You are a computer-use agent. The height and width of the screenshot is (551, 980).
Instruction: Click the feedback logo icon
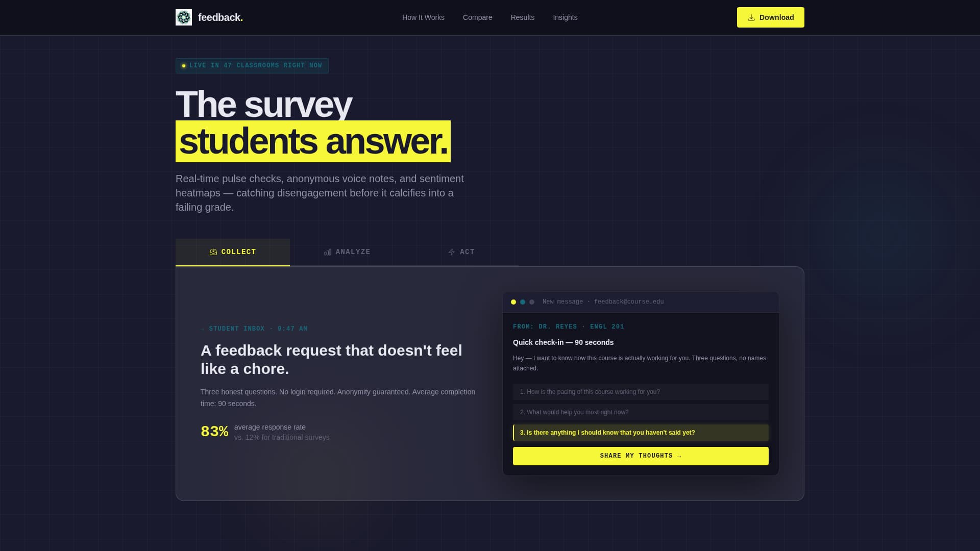[x=184, y=17]
